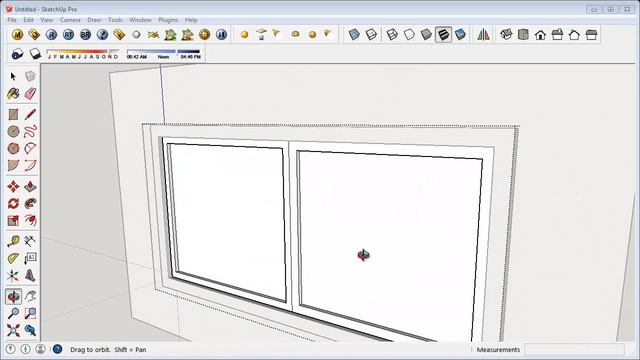Activate the Move tool
The image size is (640, 360).
(13, 187)
